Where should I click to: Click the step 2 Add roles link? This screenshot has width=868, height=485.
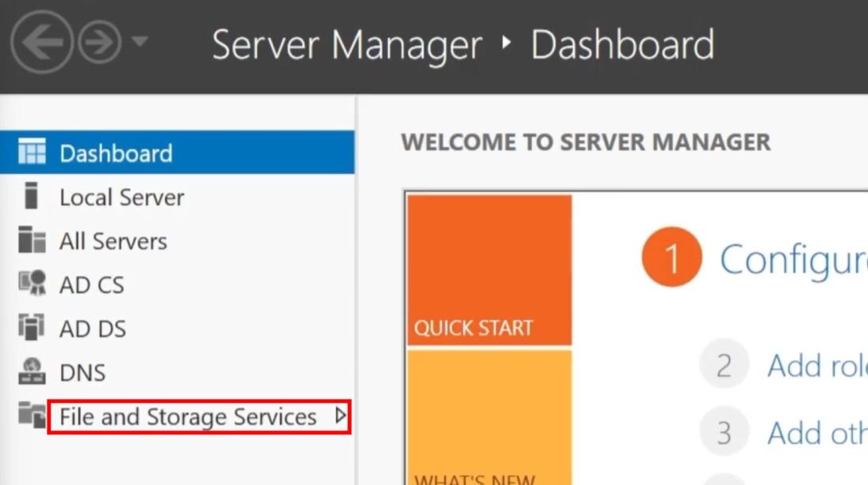coord(817,366)
